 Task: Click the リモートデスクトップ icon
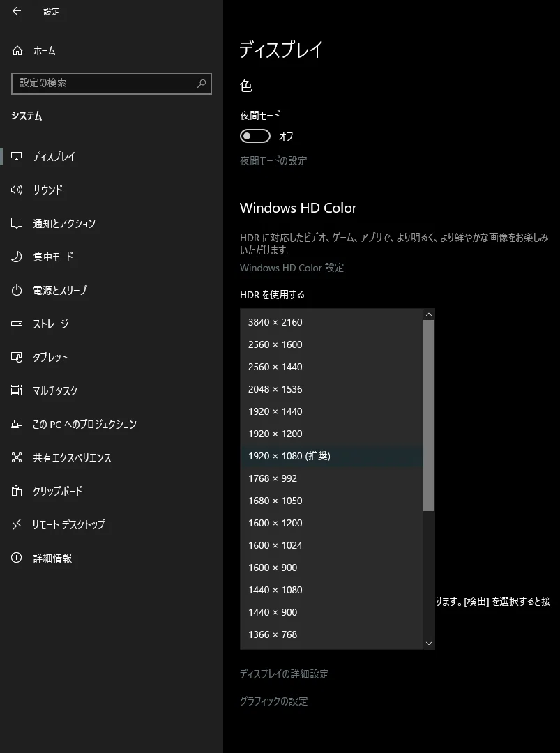(x=17, y=524)
